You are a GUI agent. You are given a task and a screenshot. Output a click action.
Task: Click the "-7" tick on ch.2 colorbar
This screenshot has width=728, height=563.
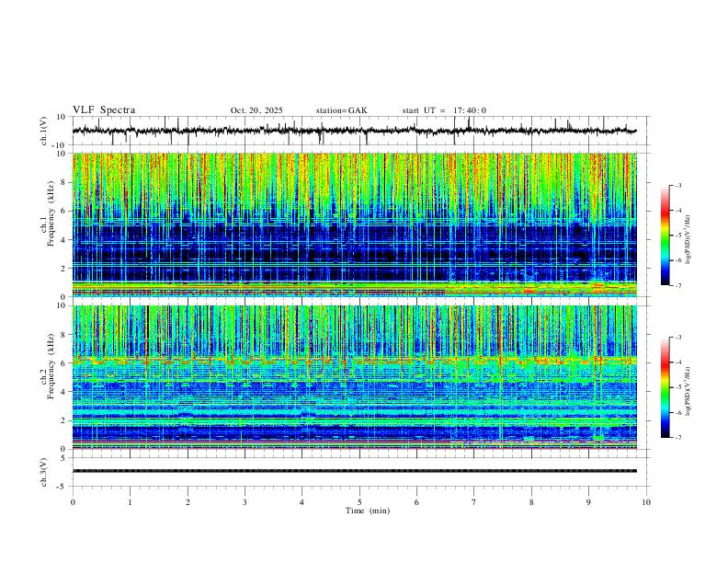point(677,438)
